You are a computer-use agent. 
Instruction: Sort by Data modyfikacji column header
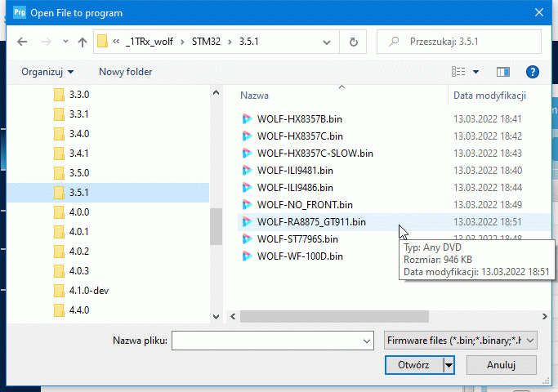pyautogui.click(x=489, y=96)
